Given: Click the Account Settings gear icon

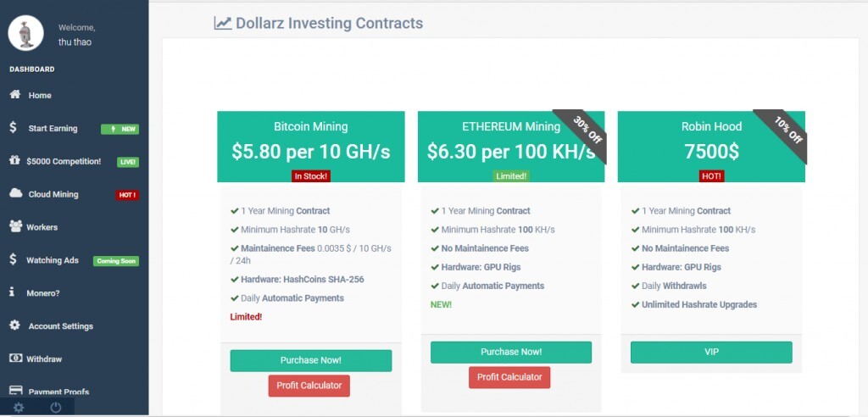Looking at the screenshot, I should (x=14, y=325).
